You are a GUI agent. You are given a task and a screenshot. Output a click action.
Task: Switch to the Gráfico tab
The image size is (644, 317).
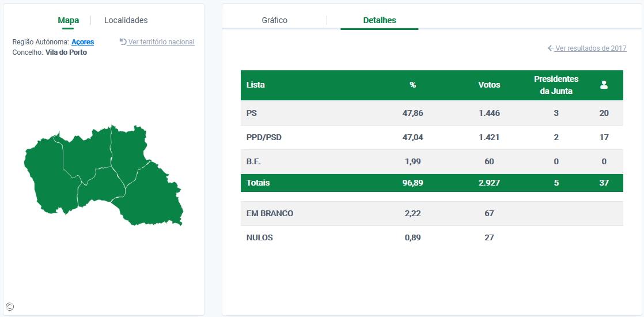(274, 20)
